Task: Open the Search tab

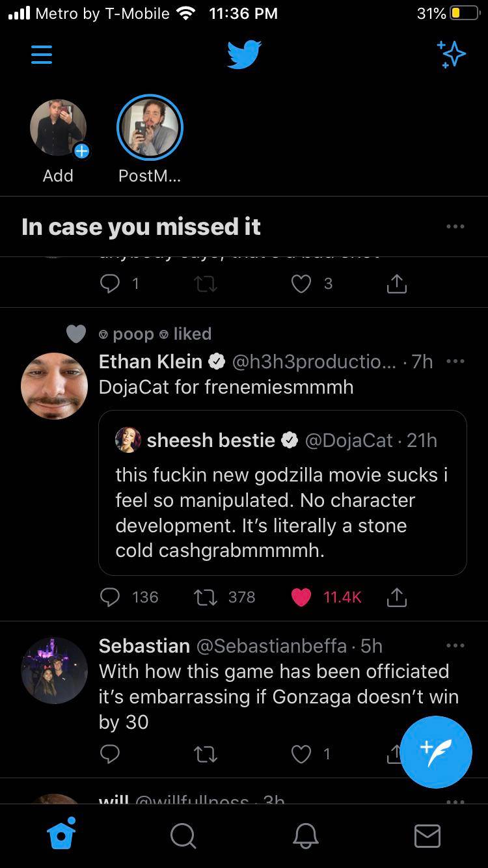Action: pos(183,835)
